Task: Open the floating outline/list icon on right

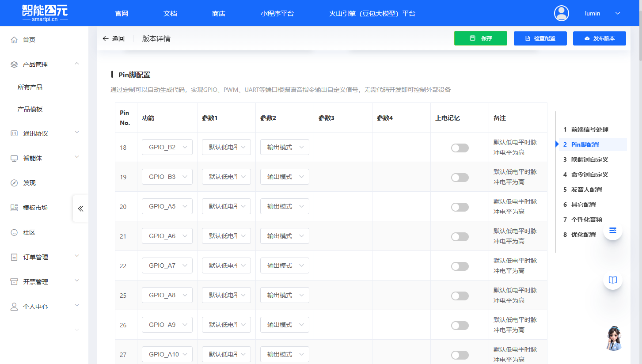Action: pos(612,230)
